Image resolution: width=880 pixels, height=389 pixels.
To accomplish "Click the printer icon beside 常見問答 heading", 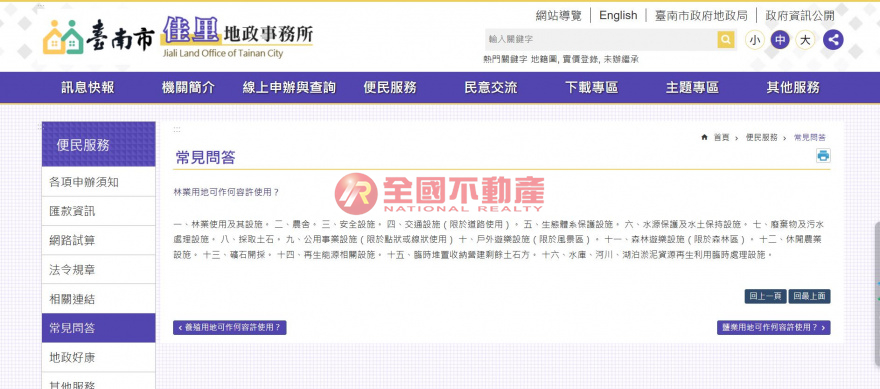I will (823, 156).
